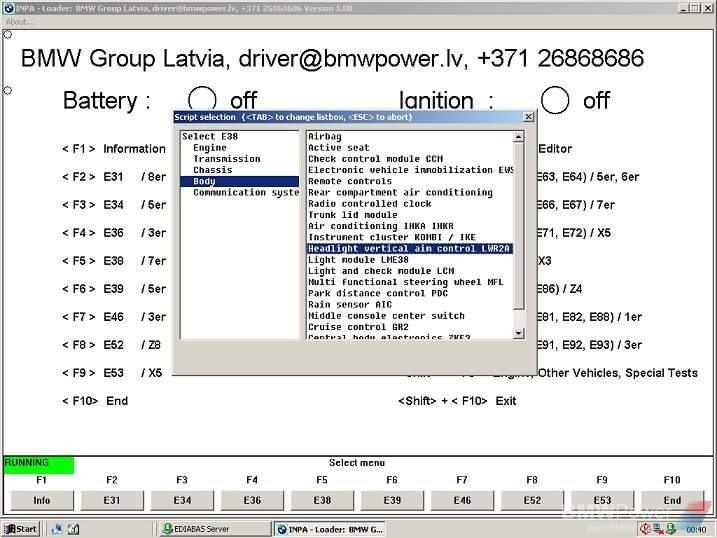Click the script list scroll up arrow

(519, 136)
